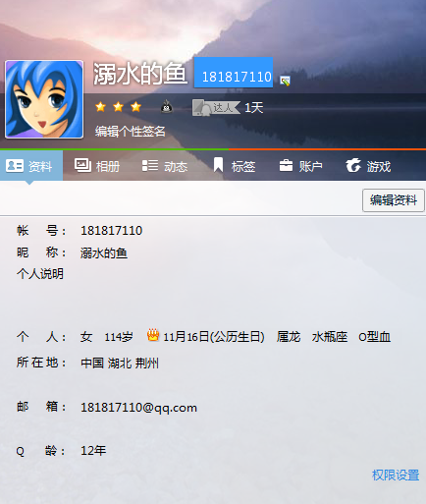Open the 权限设置 permissions link

click(x=396, y=475)
